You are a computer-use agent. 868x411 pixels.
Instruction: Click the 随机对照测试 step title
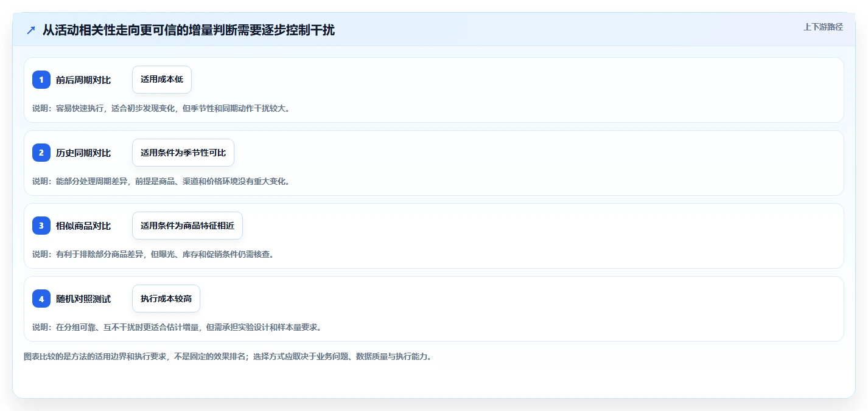point(83,299)
